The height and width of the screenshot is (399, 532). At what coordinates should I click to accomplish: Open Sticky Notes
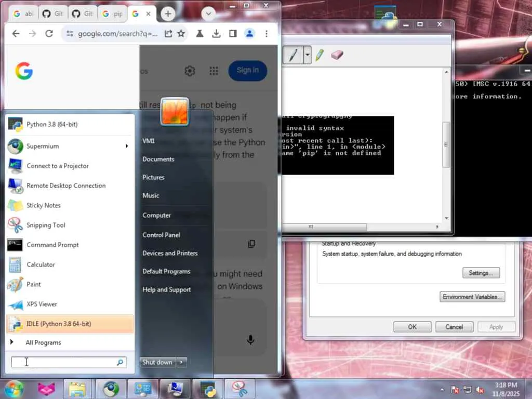[70, 205]
